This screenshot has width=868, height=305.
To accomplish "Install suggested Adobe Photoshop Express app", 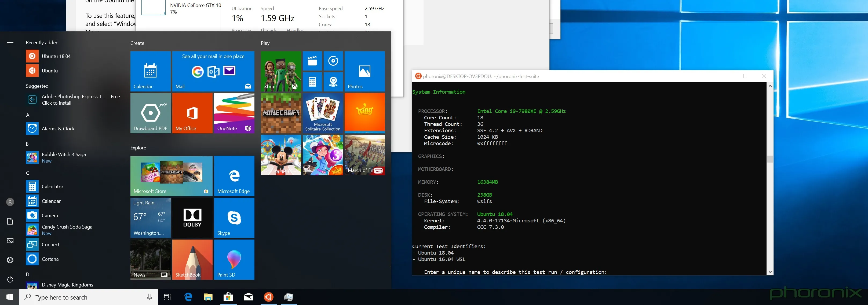I will (73, 100).
